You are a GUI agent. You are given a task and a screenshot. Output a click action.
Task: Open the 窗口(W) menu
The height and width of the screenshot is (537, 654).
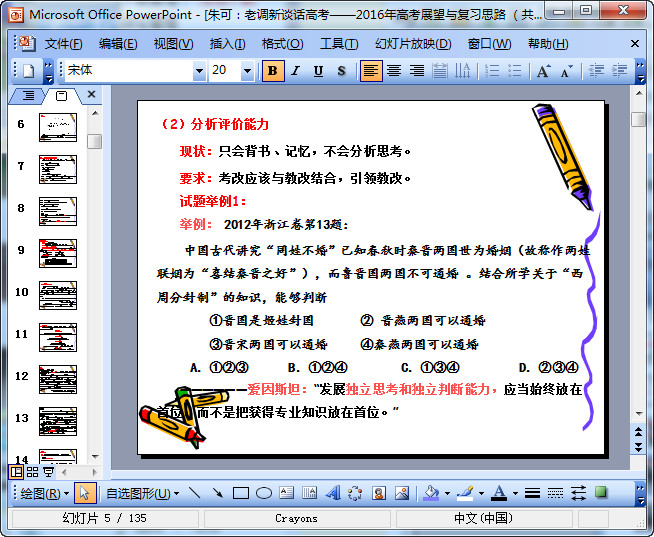click(x=490, y=43)
